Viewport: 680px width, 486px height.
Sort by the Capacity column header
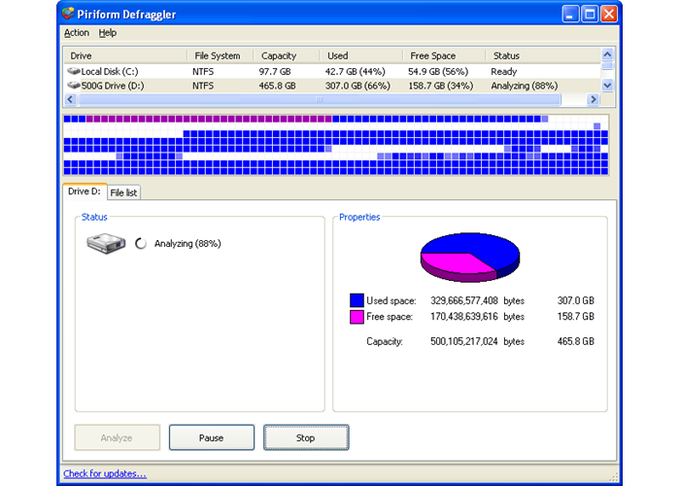[286, 56]
